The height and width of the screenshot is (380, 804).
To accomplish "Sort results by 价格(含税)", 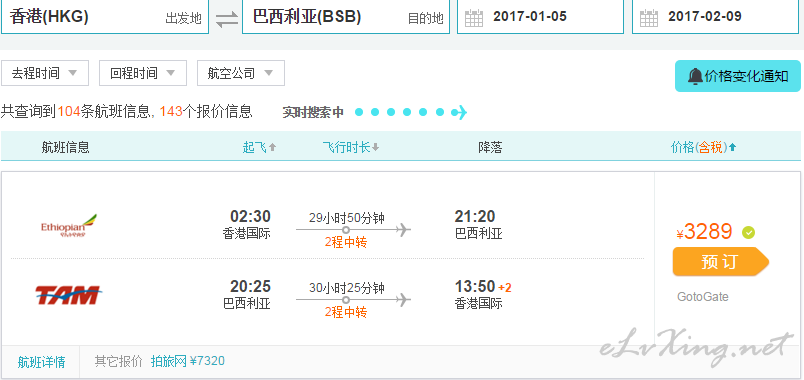I will 703,148.
